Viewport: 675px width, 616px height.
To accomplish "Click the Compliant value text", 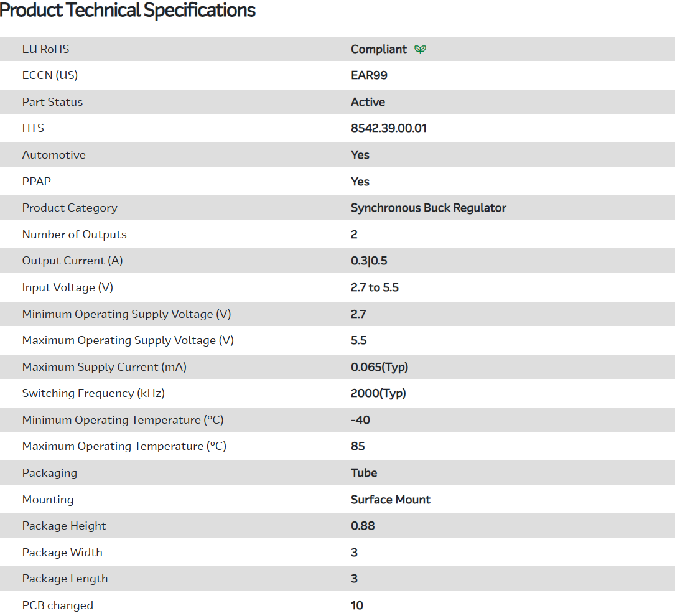I will point(378,49).
